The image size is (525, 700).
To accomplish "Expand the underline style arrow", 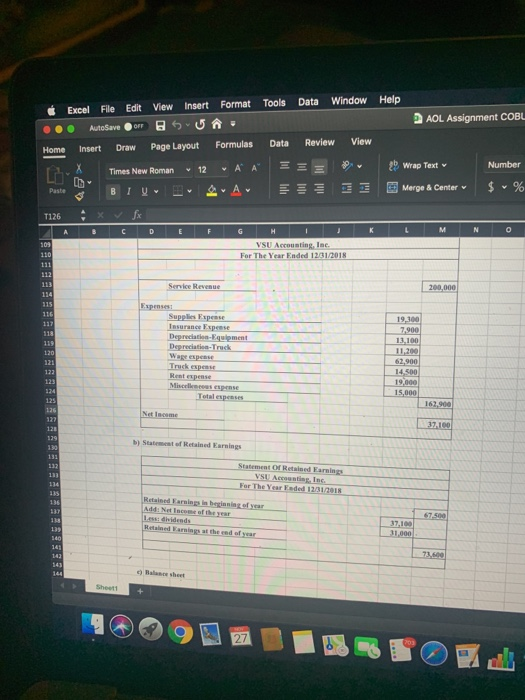I will pyautogui.click(x=156, y=192).
